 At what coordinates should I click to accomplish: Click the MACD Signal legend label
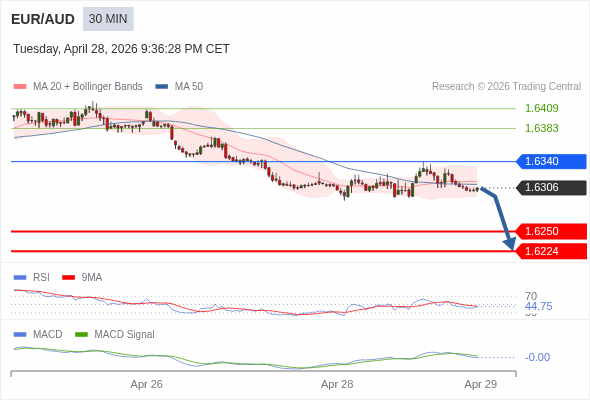[125, 335]
